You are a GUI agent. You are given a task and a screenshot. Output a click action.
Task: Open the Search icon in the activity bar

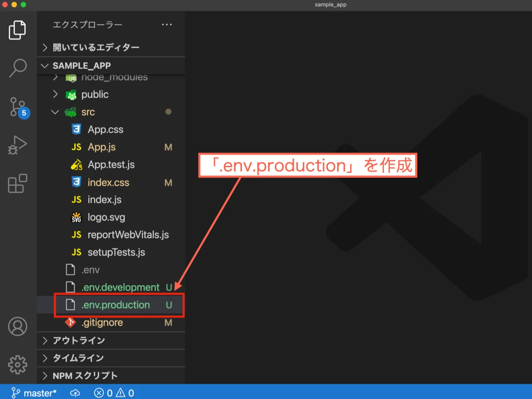(17, 66)
